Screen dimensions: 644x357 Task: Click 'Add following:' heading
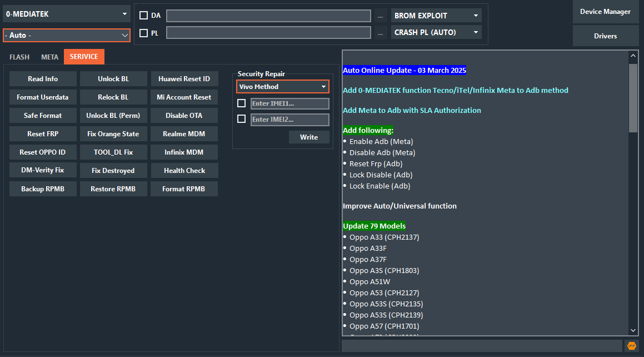pyautogui.click(x=368, y=130)
